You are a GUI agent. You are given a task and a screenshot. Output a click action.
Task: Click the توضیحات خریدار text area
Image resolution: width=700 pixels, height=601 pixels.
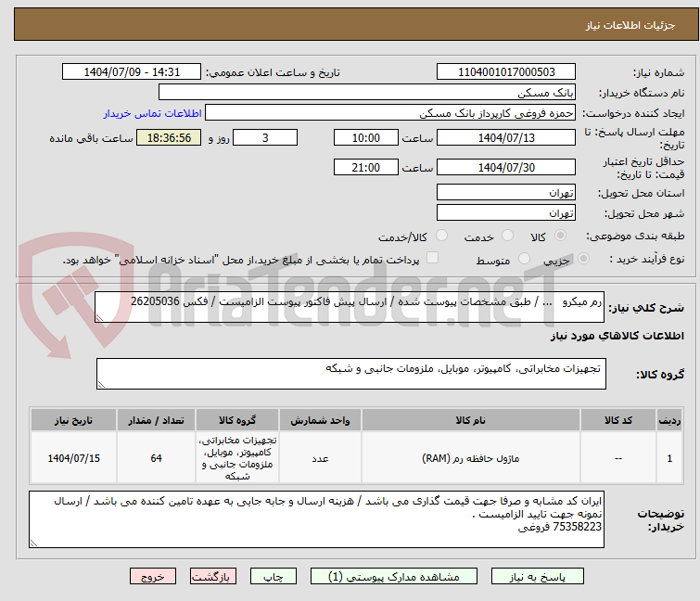coord(316,519)
